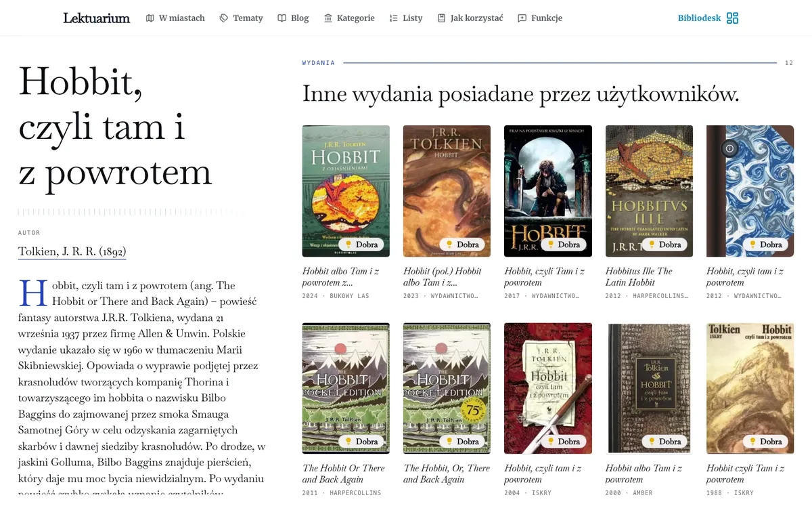The height and width of the screenshot is (508, 812).
Task: Click Dobra badge on Hobbit z objaśnieniami cover
Action: click(361, 245)
